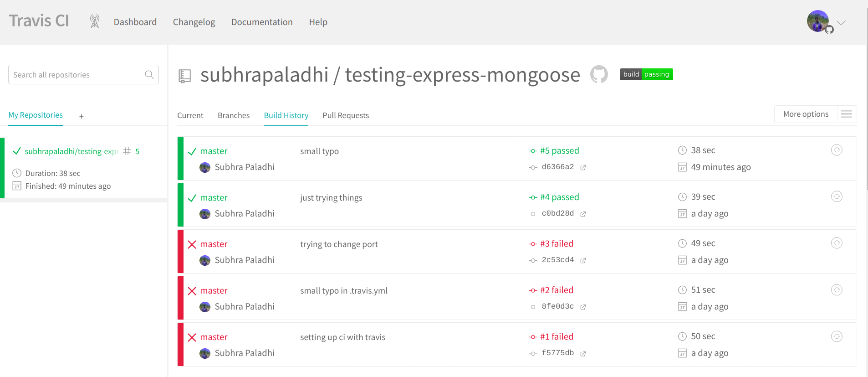The image size is (868, 377).
Task: Restart build #1 using the circular icon
Action: coord(837,336)
